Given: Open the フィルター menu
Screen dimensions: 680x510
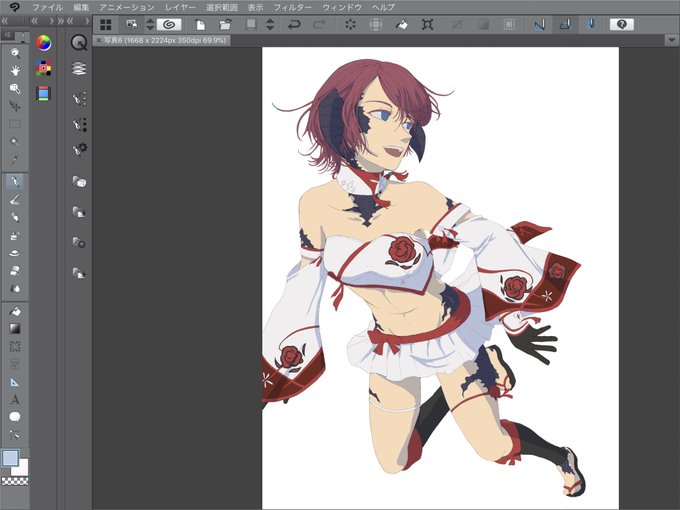Looking at the screenshot, I should (292, 7).
